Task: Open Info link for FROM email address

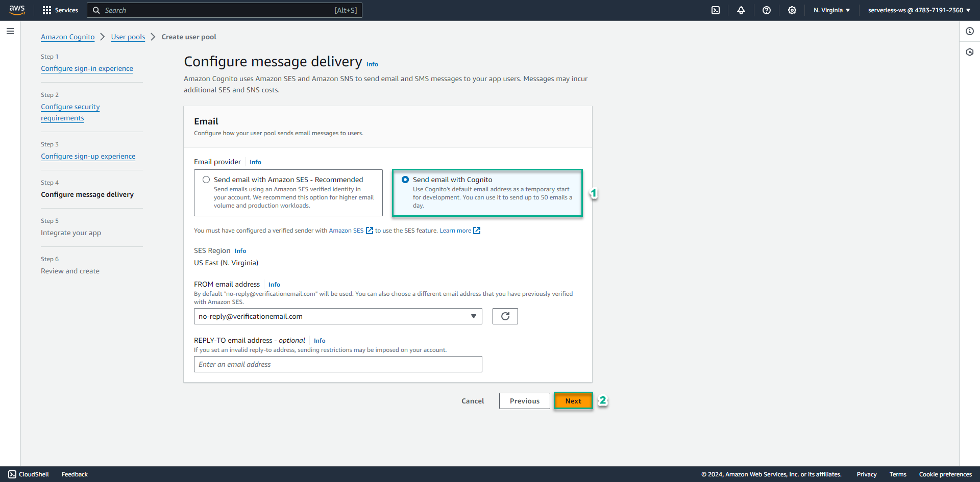Action: tap(274, 285)
